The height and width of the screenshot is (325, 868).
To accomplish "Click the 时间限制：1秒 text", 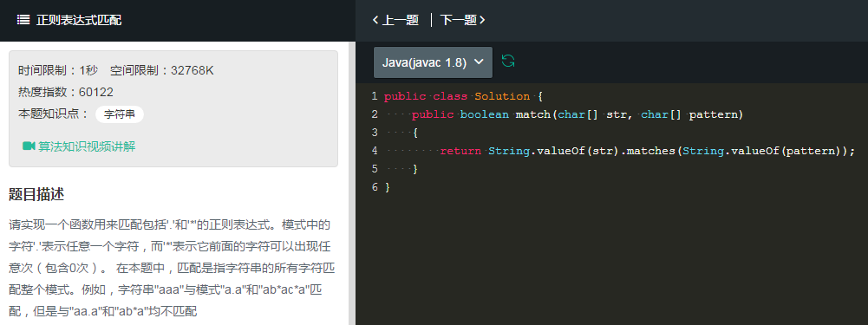I will point(58,70).
